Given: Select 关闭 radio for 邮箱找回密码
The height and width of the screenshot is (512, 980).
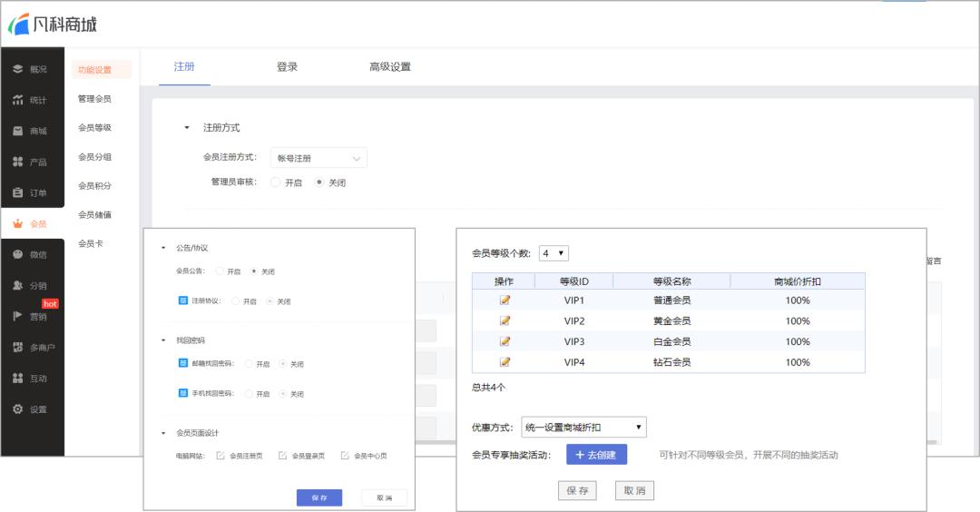Looking at the screenshot, I should tap(283, 364).
